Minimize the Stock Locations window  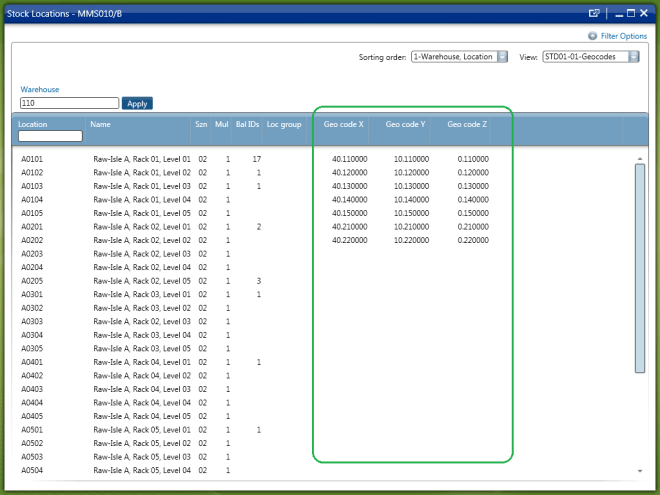click(x=618, y=14)
